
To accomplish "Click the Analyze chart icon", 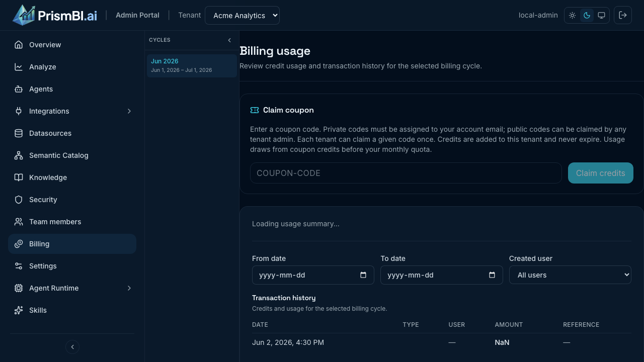I will (x=19, y=67).
